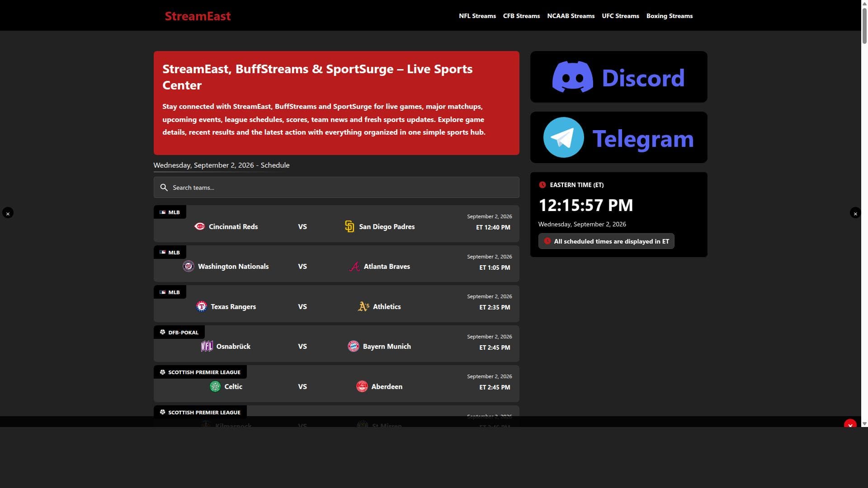Viewport: 868px width, 488px height.
Task: Click MLB badge on Reds game
Action: (170, 212)
